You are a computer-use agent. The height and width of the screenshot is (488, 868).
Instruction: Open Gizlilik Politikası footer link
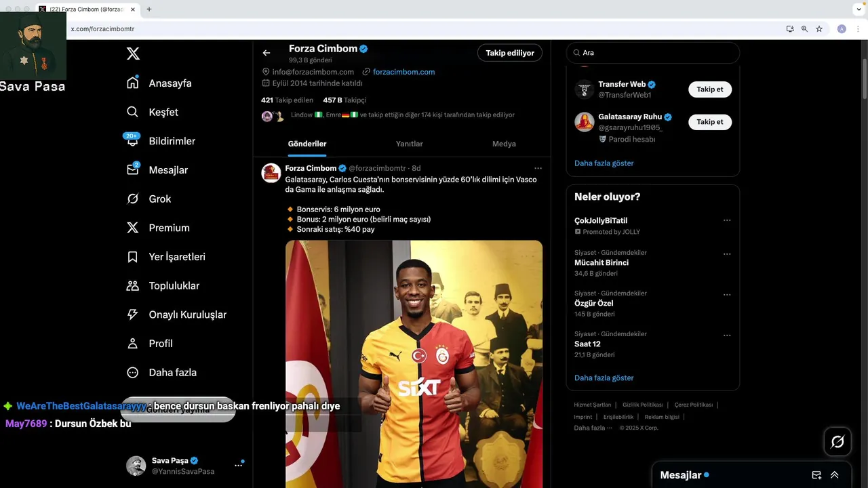tap(643, 405)
